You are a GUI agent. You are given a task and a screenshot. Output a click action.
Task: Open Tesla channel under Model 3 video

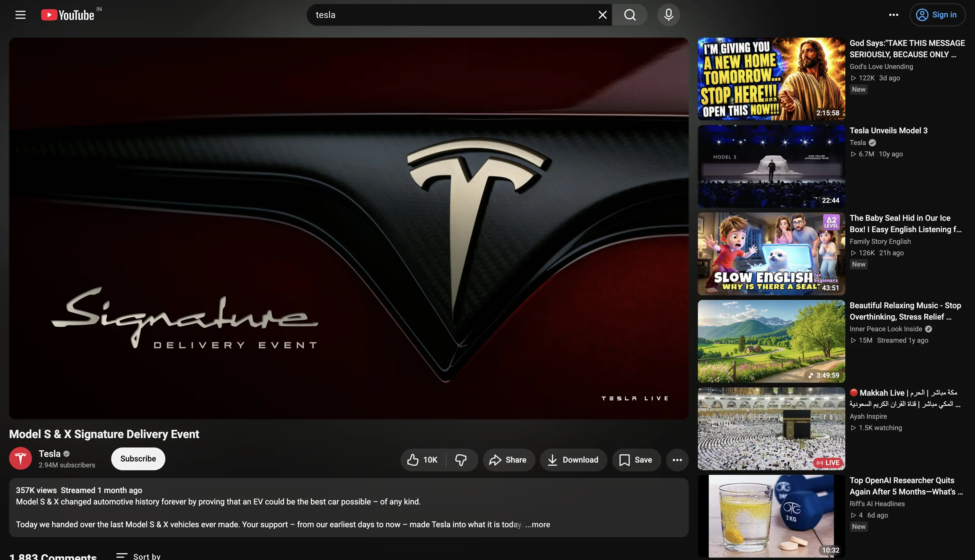(x=858, y=143)
